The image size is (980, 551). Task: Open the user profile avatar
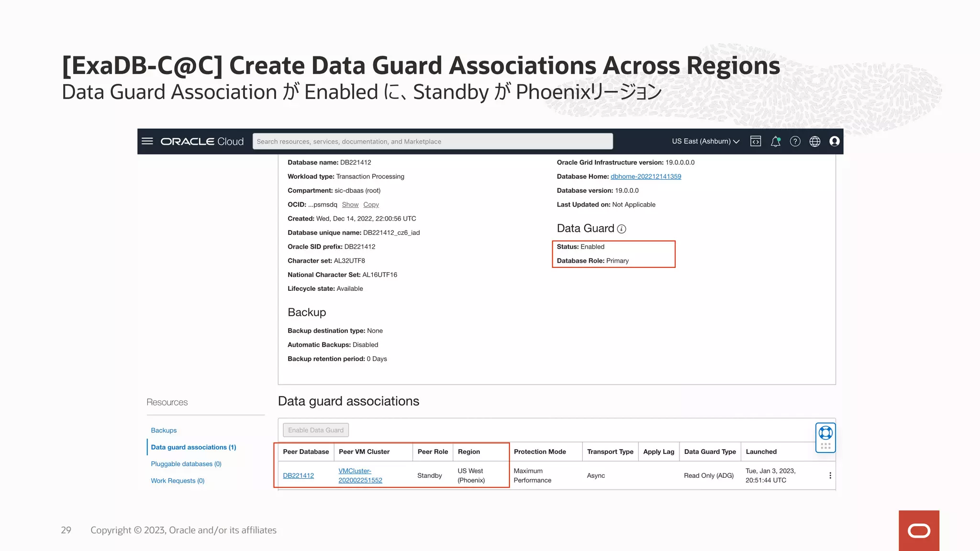click(835, 141)
